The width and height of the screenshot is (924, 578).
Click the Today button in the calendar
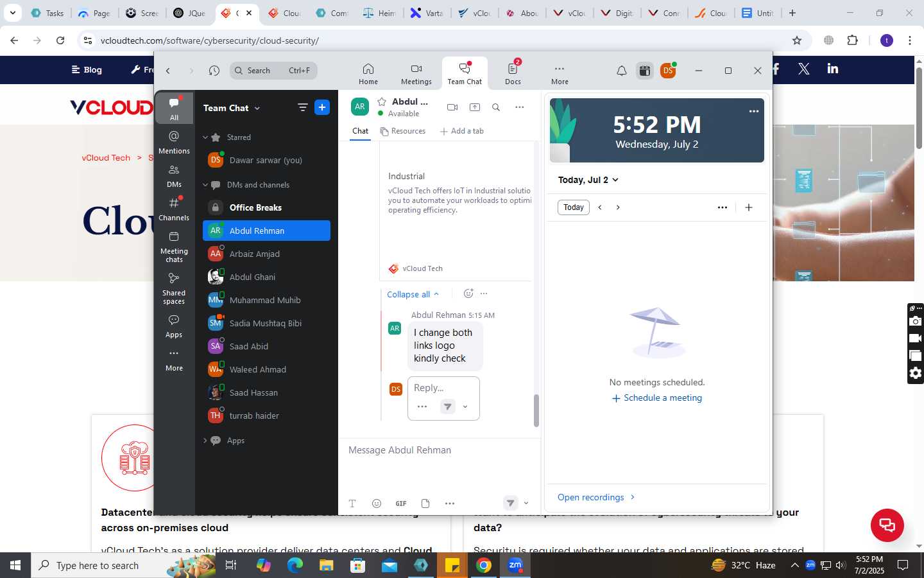click(574, 207)
